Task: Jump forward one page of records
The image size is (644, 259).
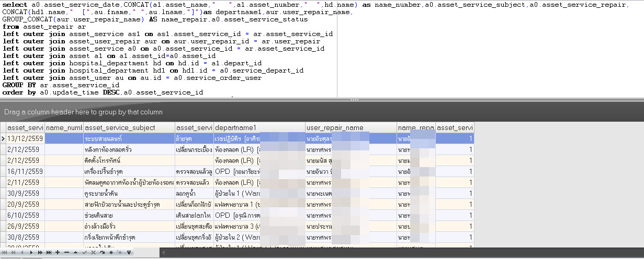Action: 40,252
